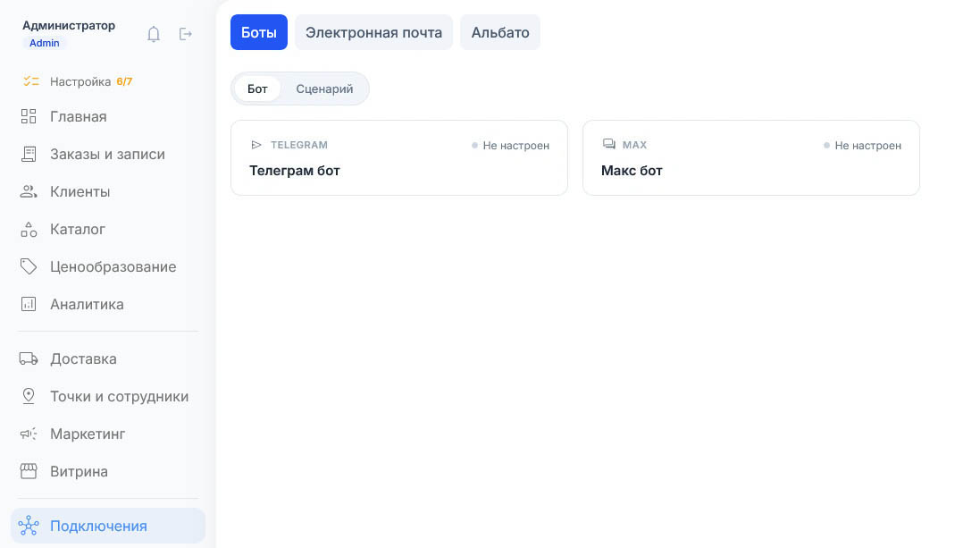Click the MAX label text
980x548 pixels.
[634, 145]
